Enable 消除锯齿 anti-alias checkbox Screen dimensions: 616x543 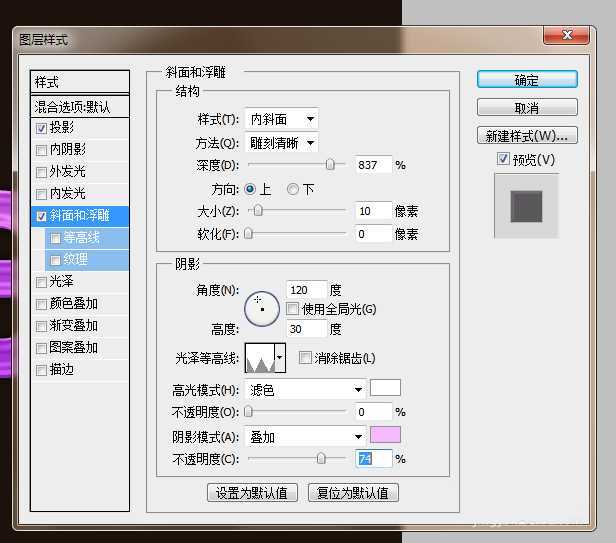pos(306,358)
